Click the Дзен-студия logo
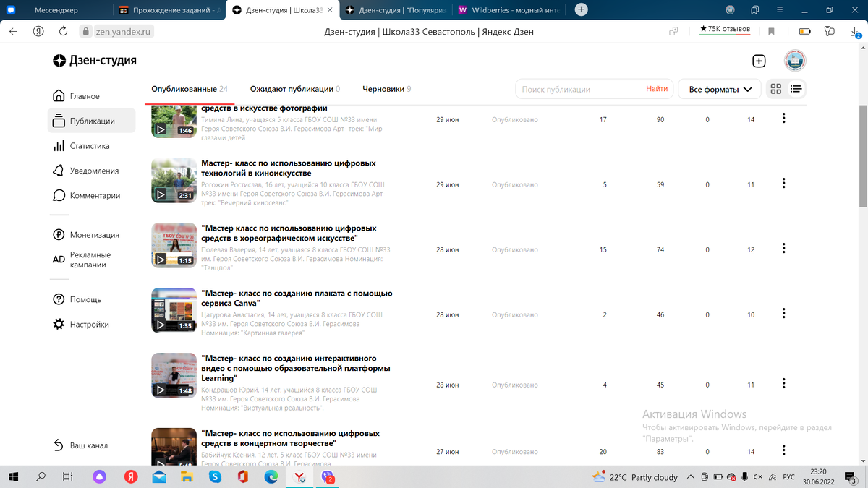 [94, 61]
